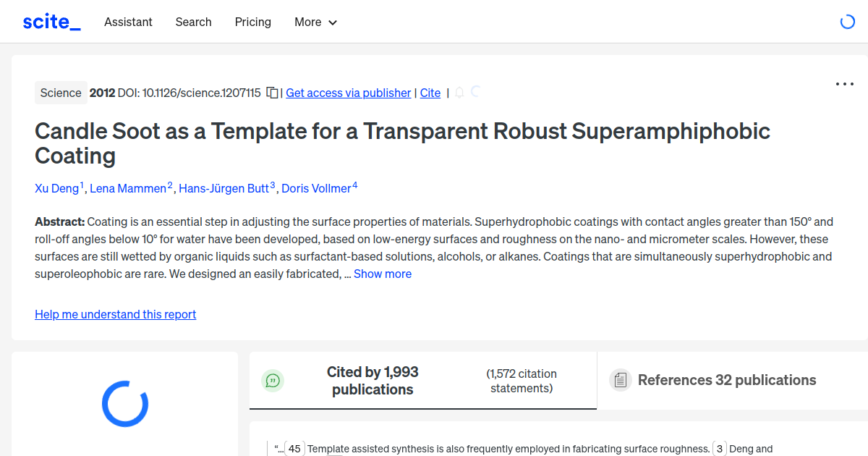868x456 pixels.
Task: Click the loading spinner in top navigation
Action: point(847,22)
